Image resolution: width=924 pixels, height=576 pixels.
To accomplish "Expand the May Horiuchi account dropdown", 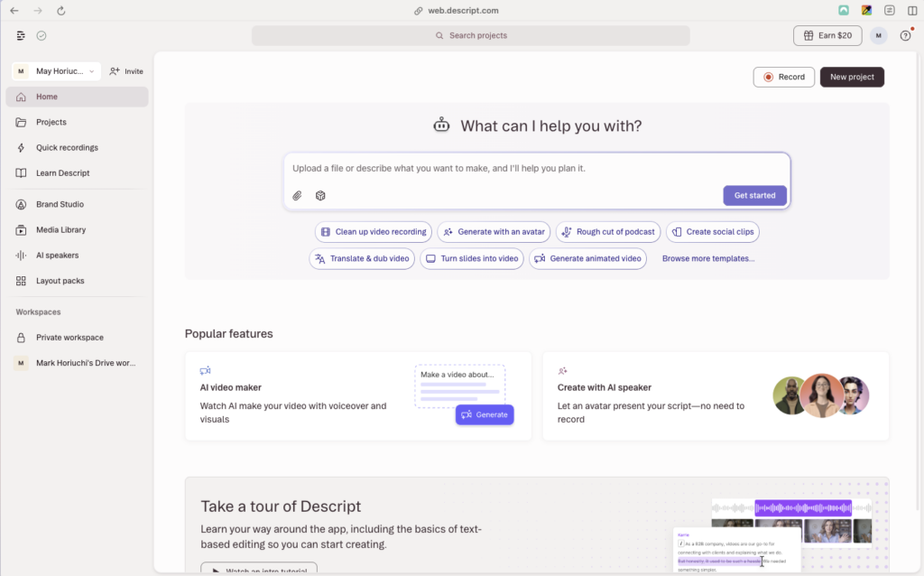I will coord(54,70).
